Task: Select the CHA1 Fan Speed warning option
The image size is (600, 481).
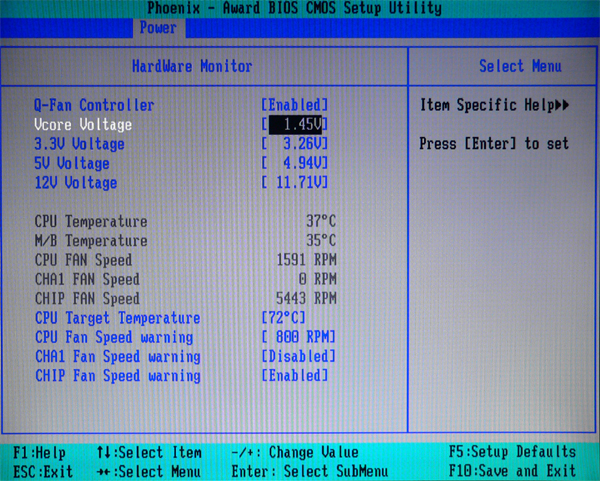Action: point(118,357)
